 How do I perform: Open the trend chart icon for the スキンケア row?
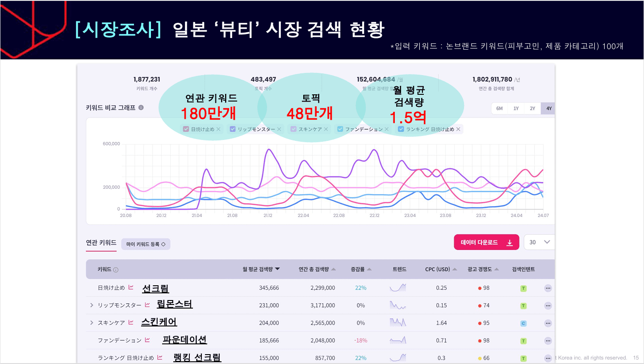(x=131, y=322)
